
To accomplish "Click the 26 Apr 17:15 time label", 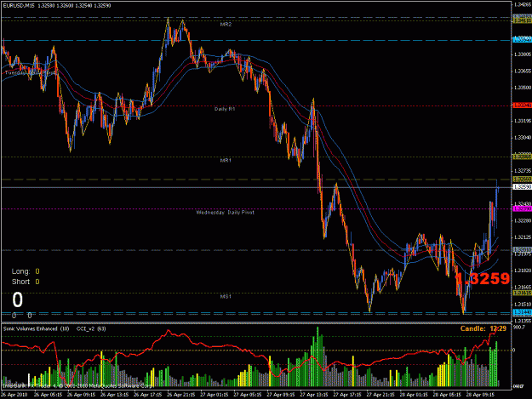I will 147,395.
